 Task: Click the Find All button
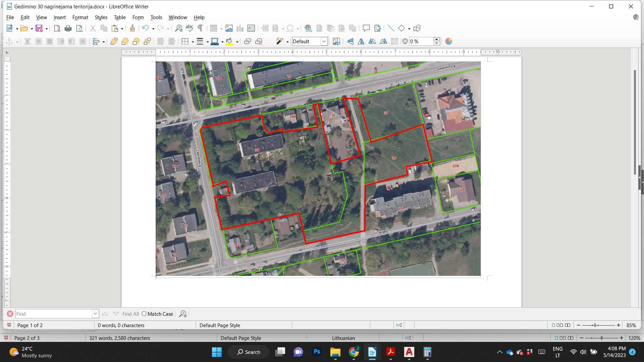pos(130,314)
